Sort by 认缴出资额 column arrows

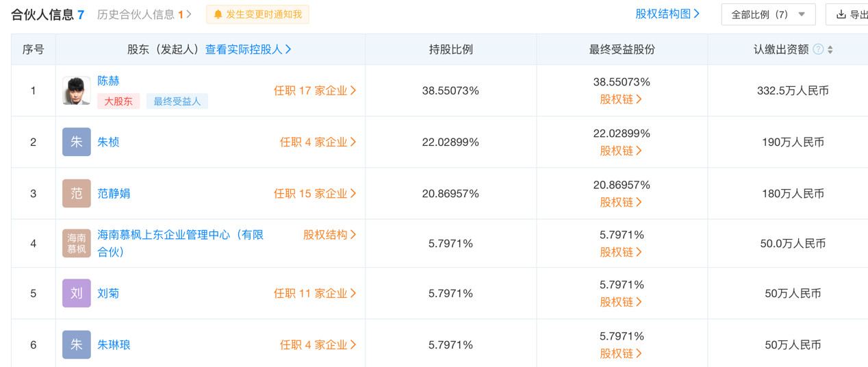(830, 49)
